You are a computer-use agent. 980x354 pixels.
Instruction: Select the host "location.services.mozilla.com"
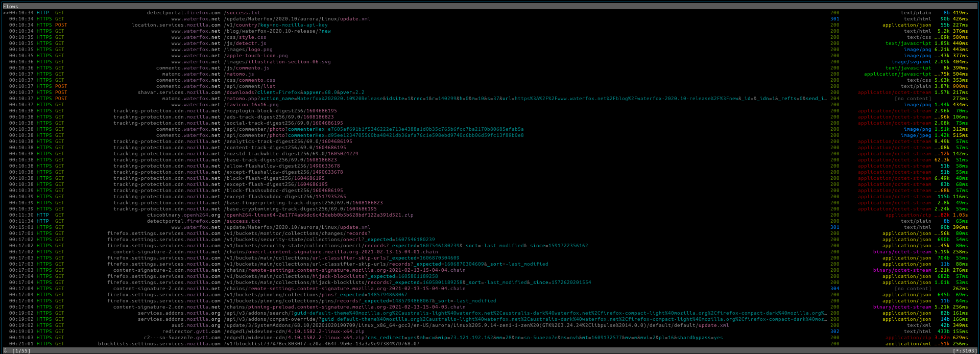pos(176,25)
